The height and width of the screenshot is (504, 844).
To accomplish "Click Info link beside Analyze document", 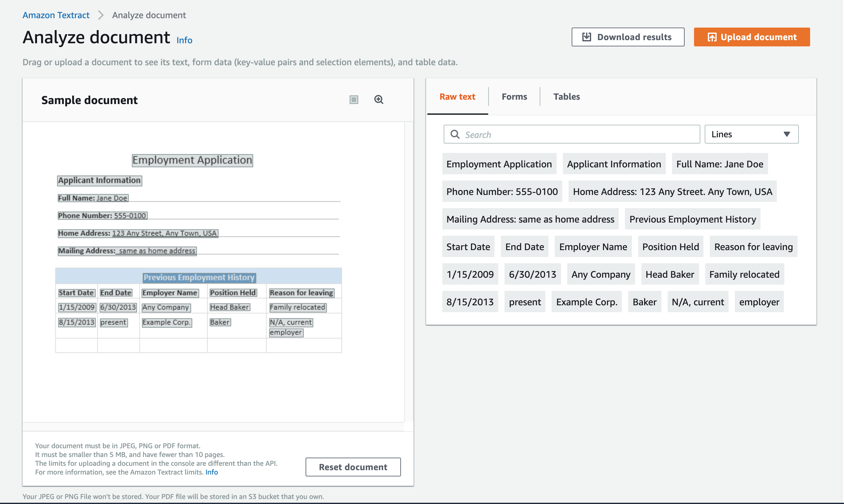I will coord(184,40).
